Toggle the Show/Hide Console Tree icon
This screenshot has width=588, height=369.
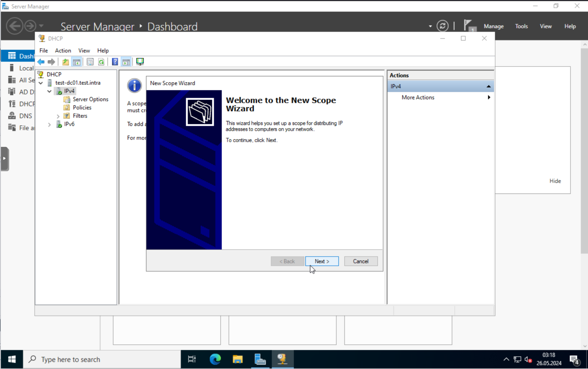[77, 62]
